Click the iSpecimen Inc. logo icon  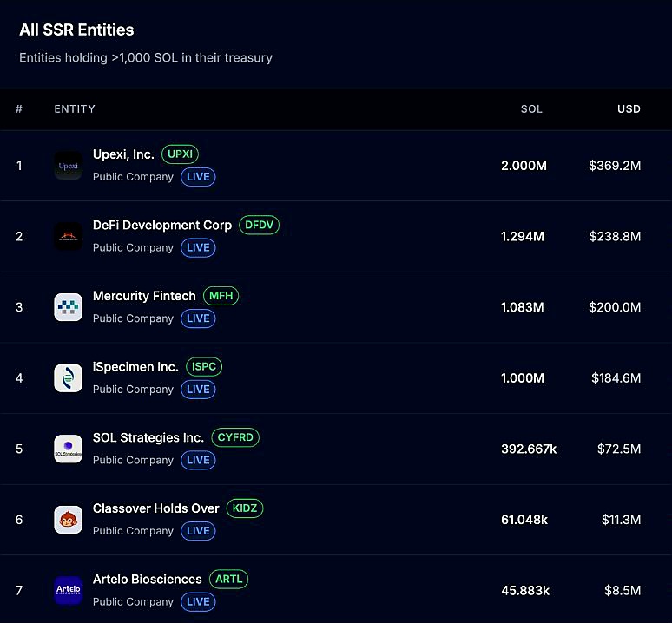68,378
